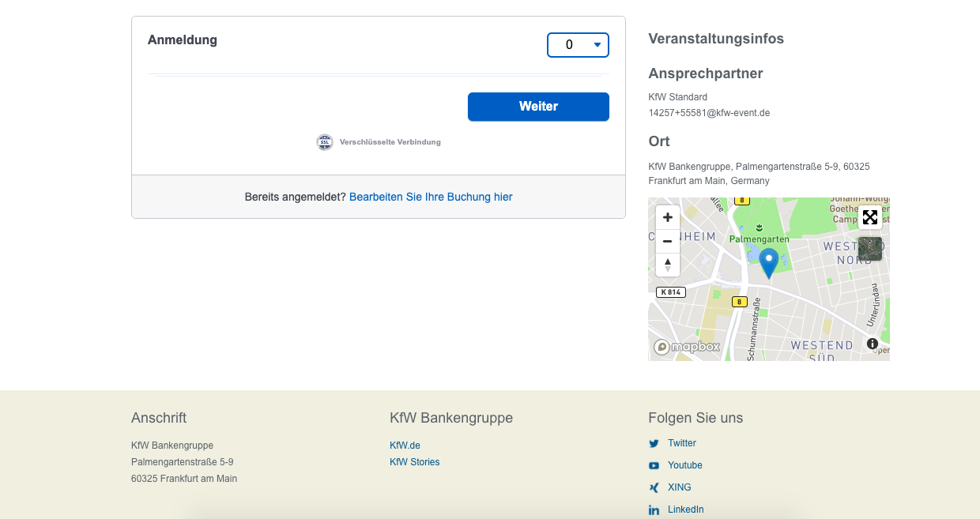The width and height of the screenshot is (980, 519).
Task: Open 'Bearbeiten Sie Ihre Buchung hier' link
Action: coord(431,197)
